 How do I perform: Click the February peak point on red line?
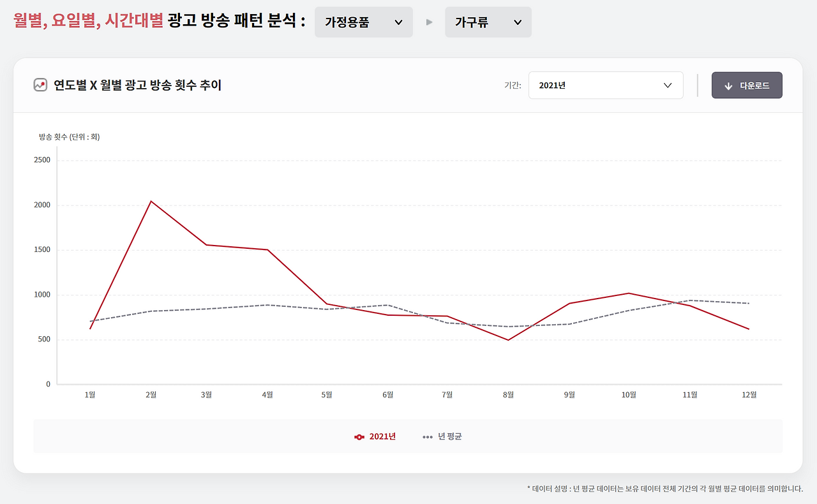(x=151, y=200)
